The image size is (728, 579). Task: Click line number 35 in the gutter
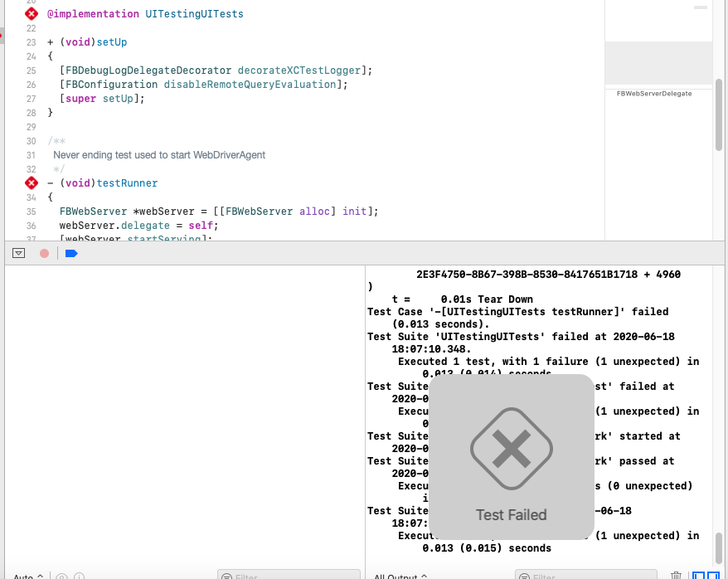point(32,212)
